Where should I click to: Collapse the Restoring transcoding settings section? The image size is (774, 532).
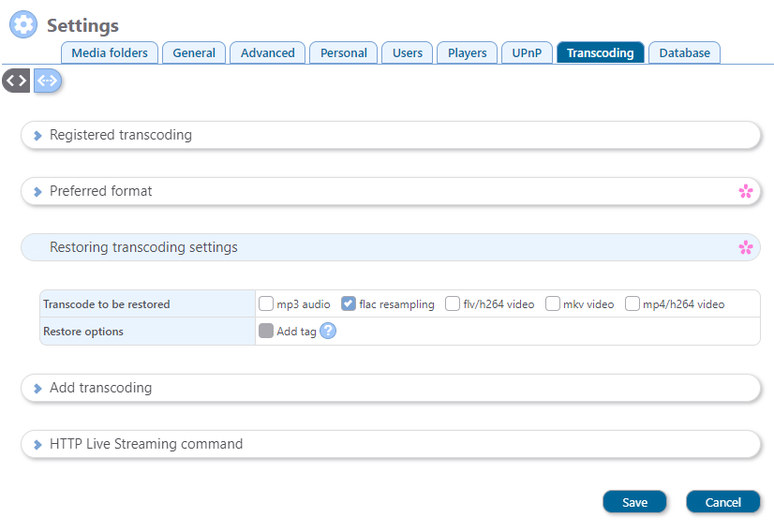[391, 247]
